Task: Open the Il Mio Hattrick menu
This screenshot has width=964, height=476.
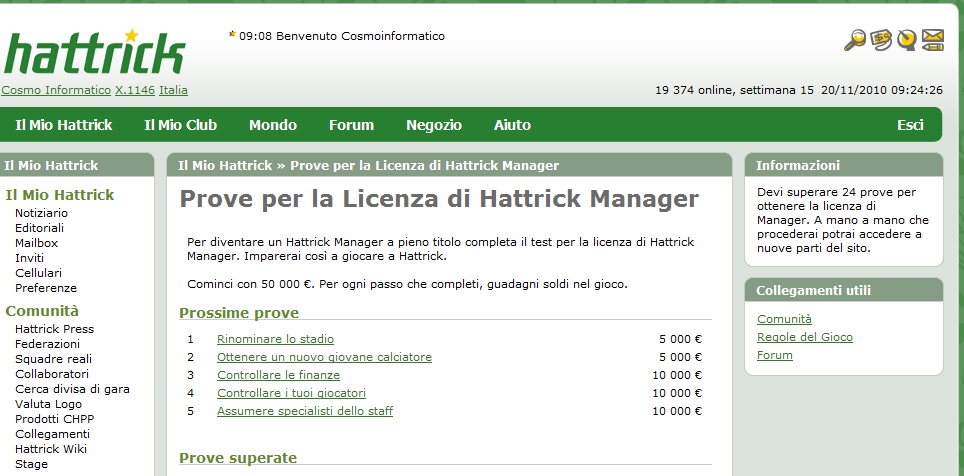Action: [63, 125]
